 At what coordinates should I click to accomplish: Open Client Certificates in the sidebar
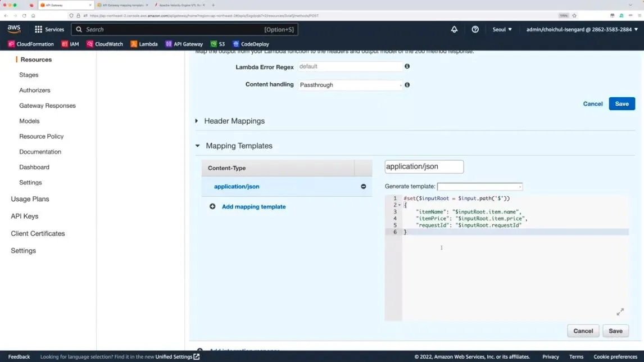click(x=38, y=233)
